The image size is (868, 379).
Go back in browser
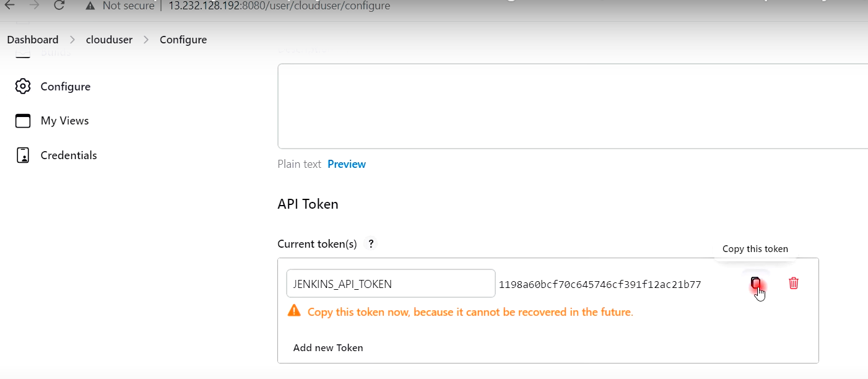[x=9, y=6]
